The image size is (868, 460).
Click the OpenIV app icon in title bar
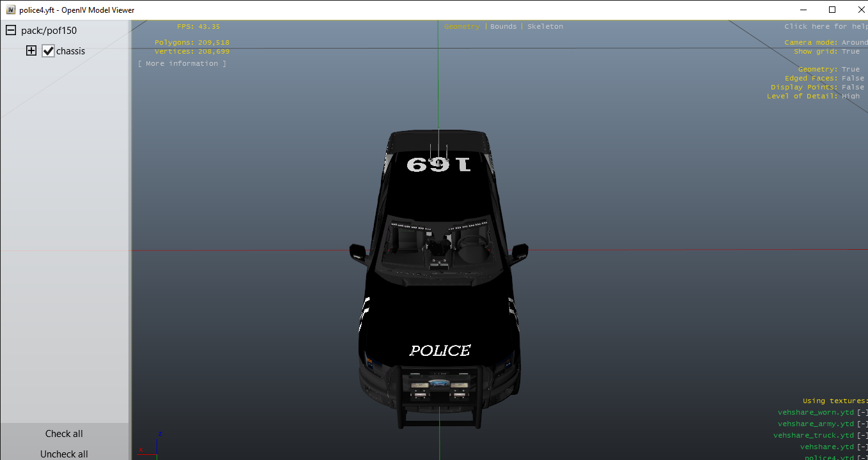[10, 10]
